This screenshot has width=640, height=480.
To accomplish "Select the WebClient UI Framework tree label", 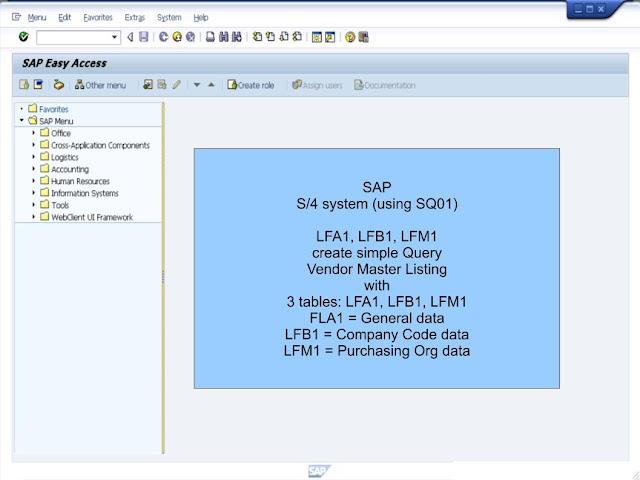I will point(92,217).
